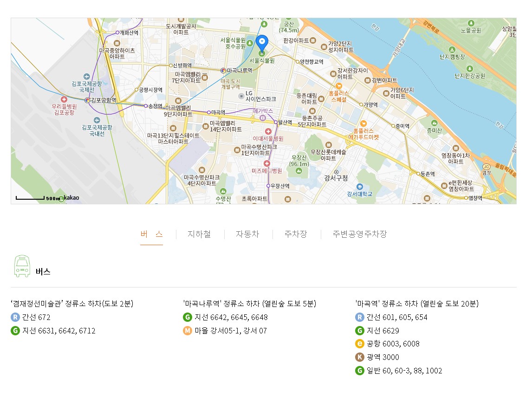
Task: Open the 자동차 directions tab
Action: tap(248, 234)
